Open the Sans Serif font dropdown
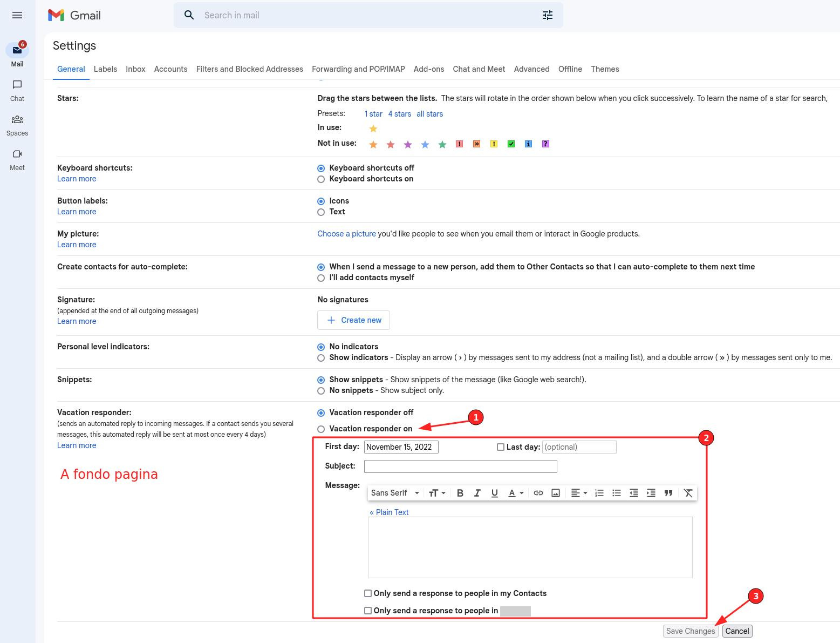 pos(395,493)
